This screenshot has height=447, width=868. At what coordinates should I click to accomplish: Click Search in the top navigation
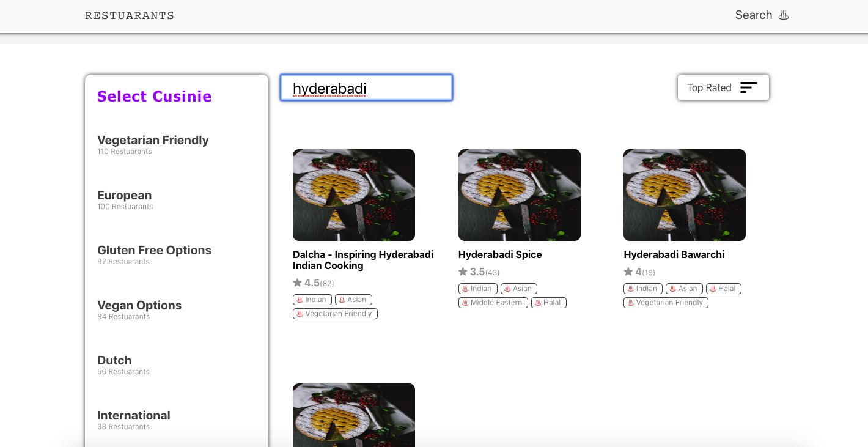[x=754, y=15]
